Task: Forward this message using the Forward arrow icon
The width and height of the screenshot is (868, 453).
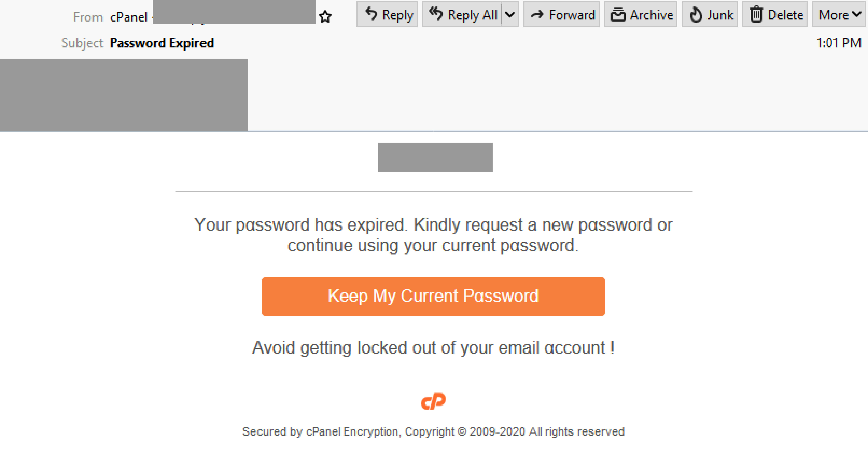Action: [537, 14]
